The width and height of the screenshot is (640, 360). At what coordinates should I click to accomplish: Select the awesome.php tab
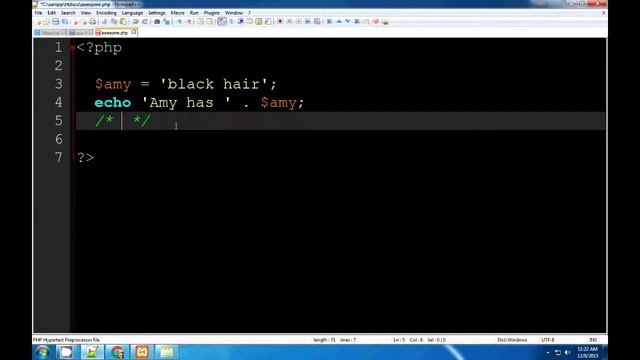(x=114, y=32)
